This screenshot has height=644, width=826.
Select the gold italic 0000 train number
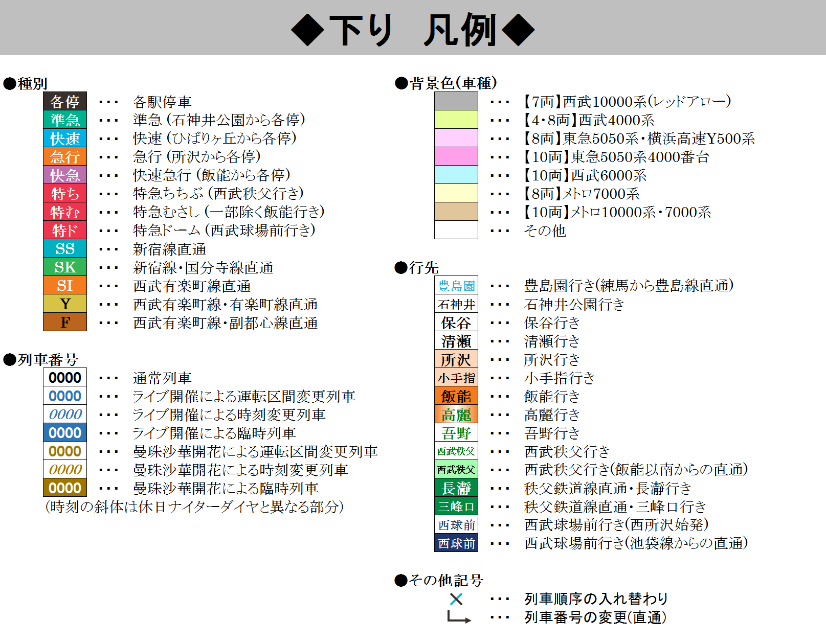coord(65,469)
